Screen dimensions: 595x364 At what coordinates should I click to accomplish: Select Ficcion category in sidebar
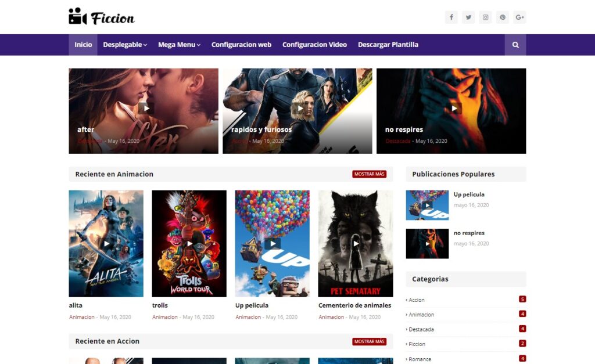click(417, 344)
